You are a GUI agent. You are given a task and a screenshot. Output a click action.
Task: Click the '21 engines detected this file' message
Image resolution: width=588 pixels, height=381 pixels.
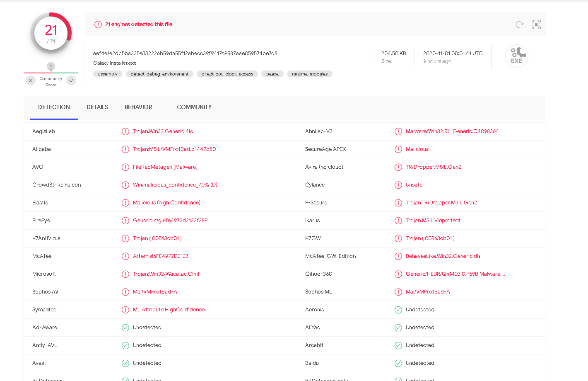pos(139,24)
